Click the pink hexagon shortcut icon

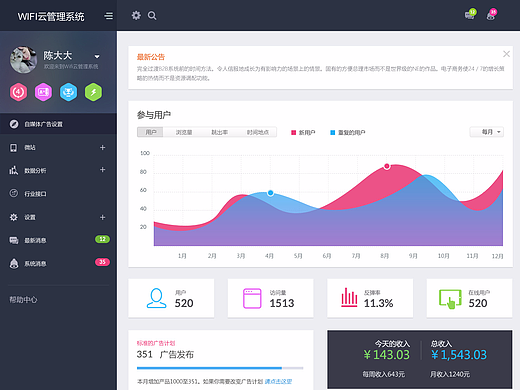(x=18, y=92)
